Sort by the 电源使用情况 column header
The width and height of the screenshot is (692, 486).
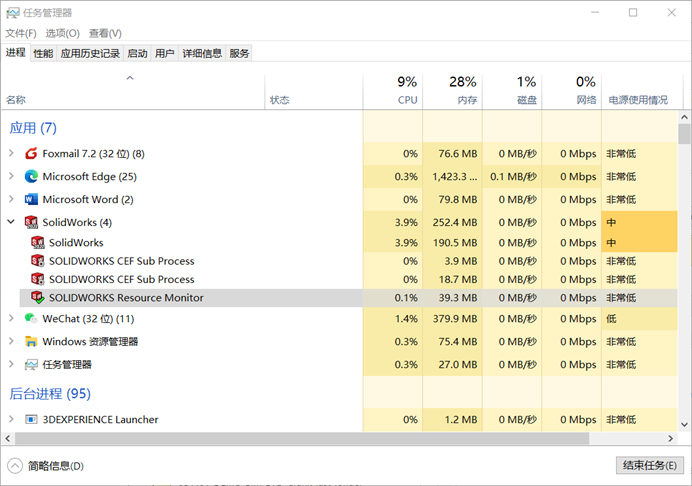coord(642,92)
